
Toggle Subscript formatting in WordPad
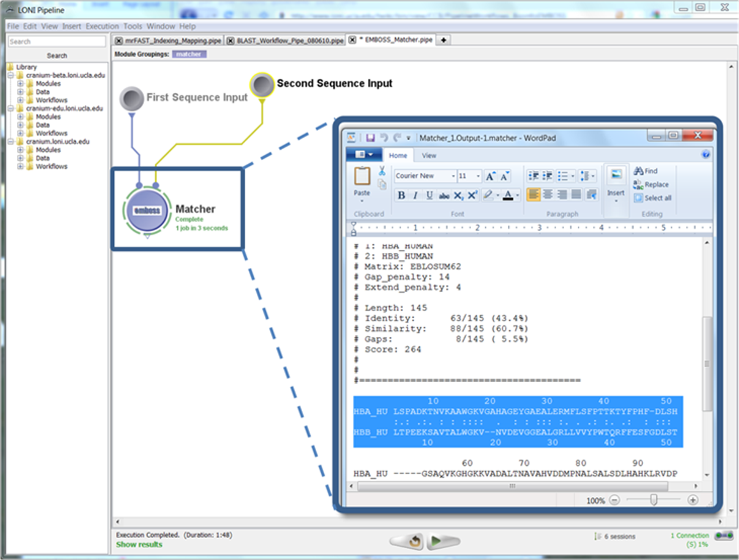pyautogui.click(x=458, y=195)
